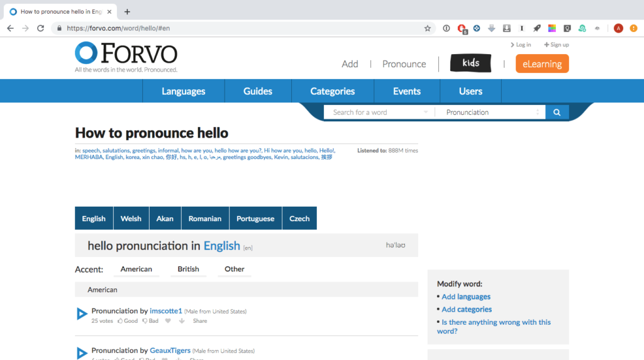The width and height of the screenshot is (644, 360).
Task: Open the English language link in heading
Action: (x=222, y=246)
